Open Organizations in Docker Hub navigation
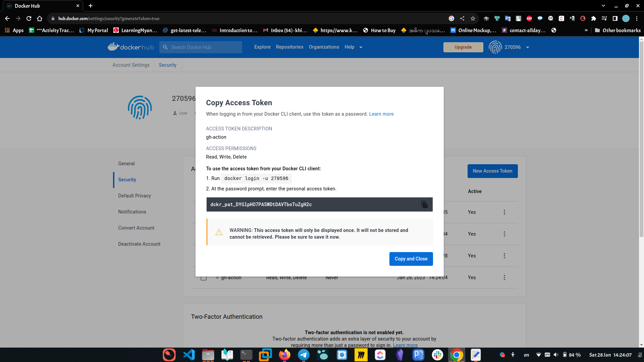This screenshot has height=362, width=644. point(324,47)
